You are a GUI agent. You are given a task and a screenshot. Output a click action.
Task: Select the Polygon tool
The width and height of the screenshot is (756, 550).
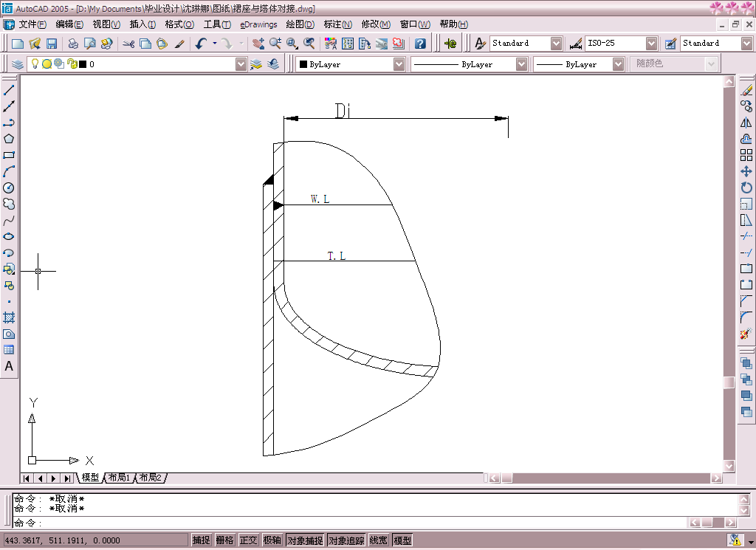pos(9,139)
